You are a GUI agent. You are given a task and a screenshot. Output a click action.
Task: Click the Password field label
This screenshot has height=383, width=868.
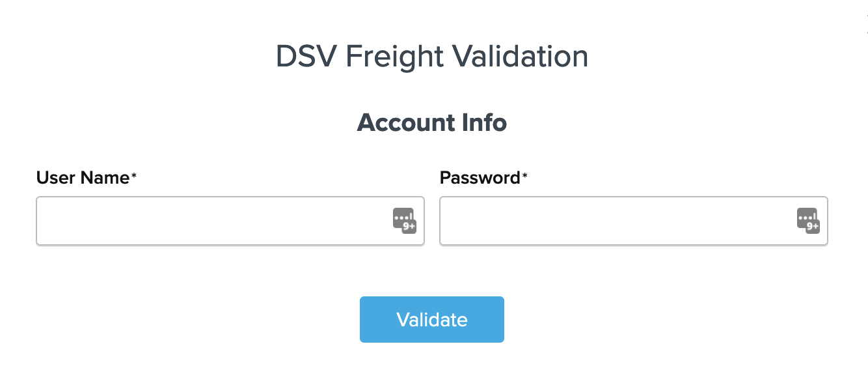click(x=480, y=178)
